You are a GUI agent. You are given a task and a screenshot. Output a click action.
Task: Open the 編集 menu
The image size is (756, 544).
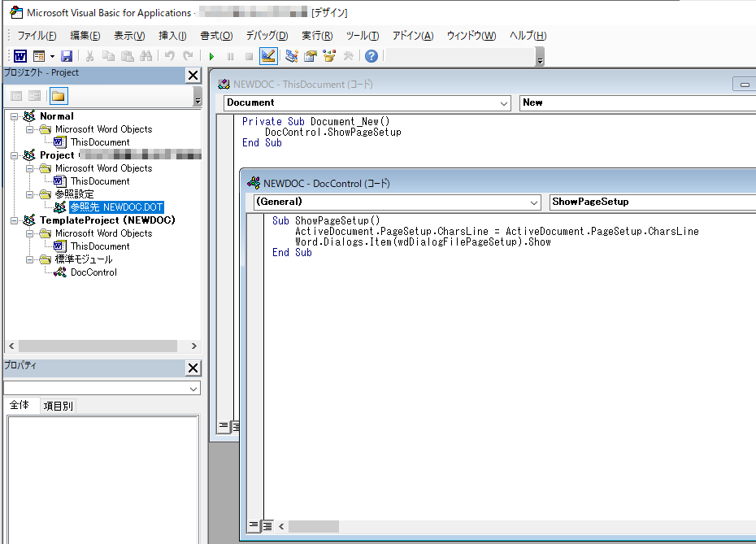[x=85, y=36]
